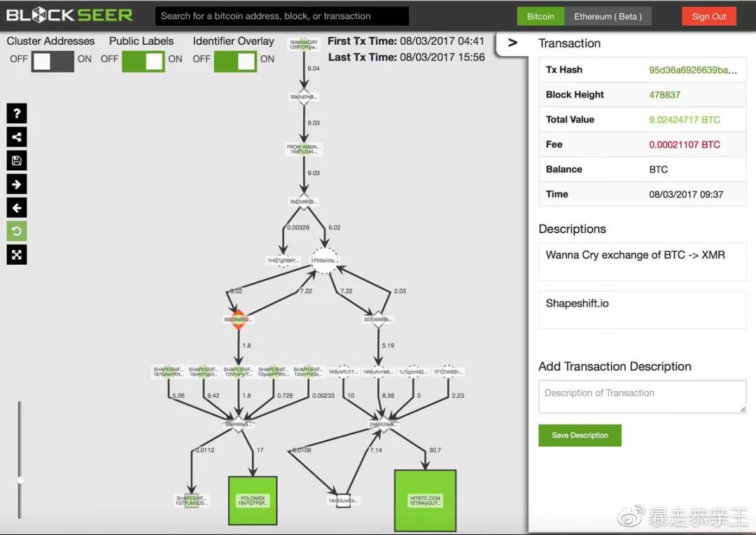The height and width of the screenshot is (535, 756).
Task: Click the back arrow icon
Action: pos(17,208)
